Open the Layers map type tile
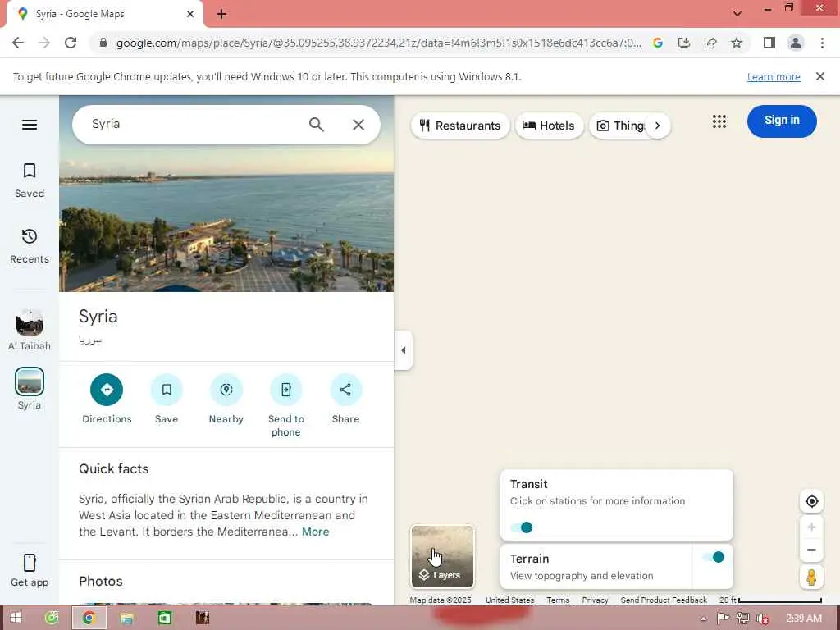The image size is (840, 630). 442,557
